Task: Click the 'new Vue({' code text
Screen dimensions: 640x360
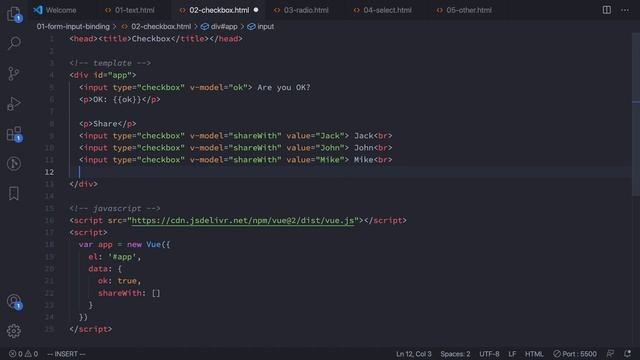Action: coord(149,244)
